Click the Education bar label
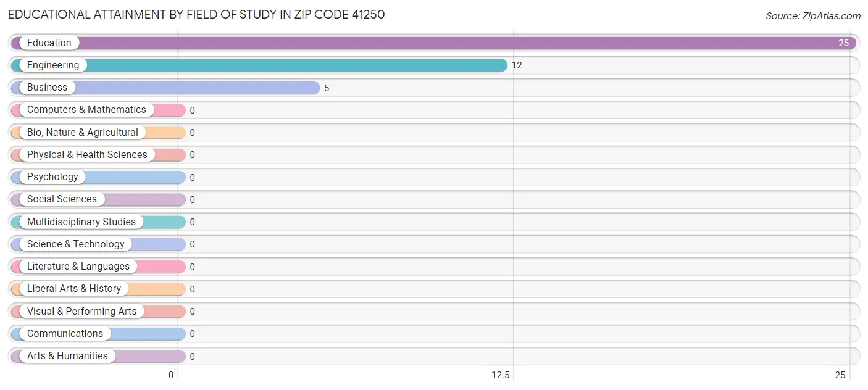This screenshot has width=868, height=390. [49, 43]
